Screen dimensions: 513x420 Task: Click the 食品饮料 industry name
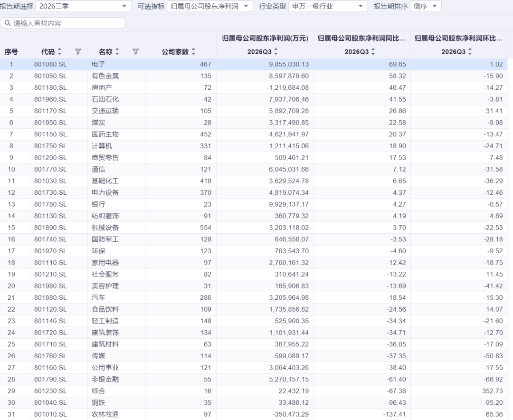pos(105,309)
